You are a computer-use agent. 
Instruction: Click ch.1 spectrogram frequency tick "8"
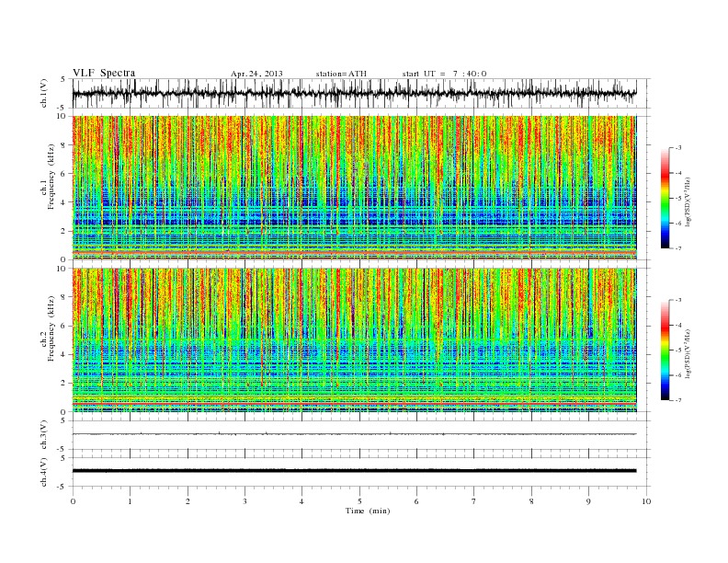[x=64, y=145]
